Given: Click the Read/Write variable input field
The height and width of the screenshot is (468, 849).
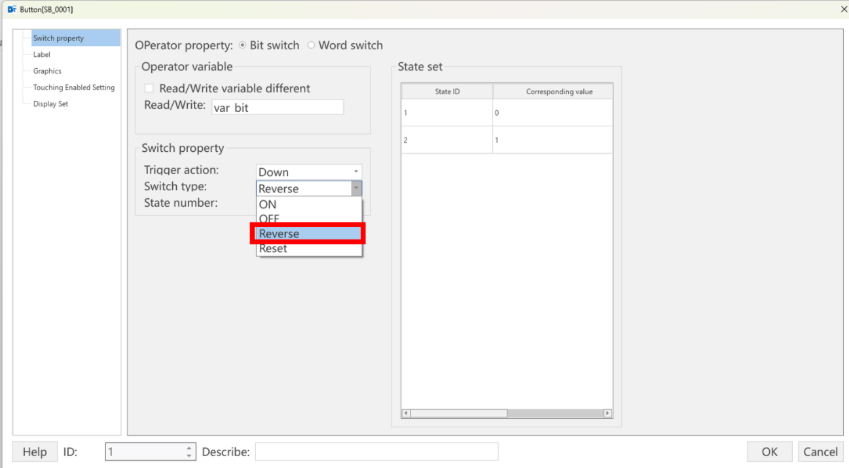Looking at the screenshot, I should click(x=277, y=107).
